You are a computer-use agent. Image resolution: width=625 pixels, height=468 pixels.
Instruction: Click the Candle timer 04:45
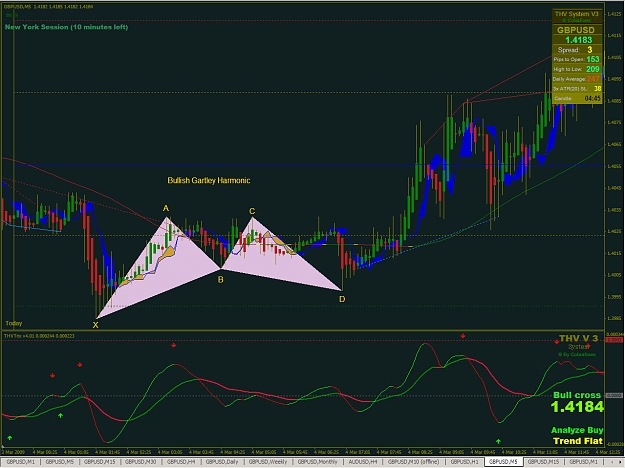click(x=592, y=98)
